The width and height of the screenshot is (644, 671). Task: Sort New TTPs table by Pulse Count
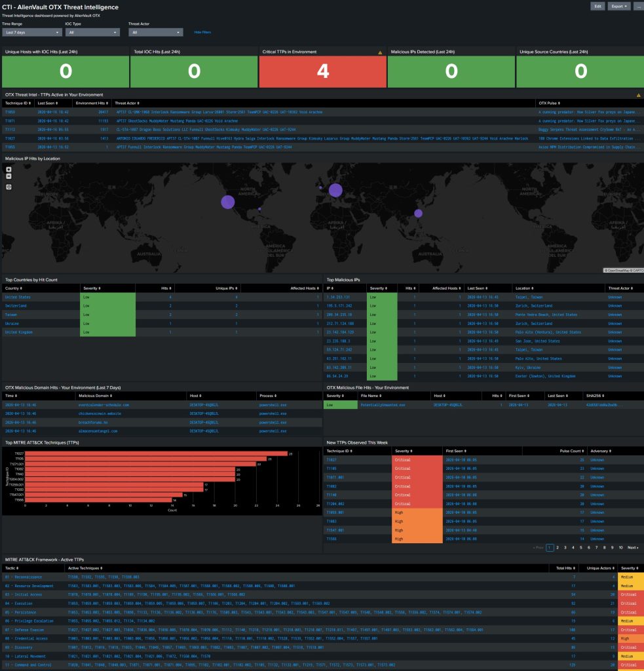click(x=573, y=451)
